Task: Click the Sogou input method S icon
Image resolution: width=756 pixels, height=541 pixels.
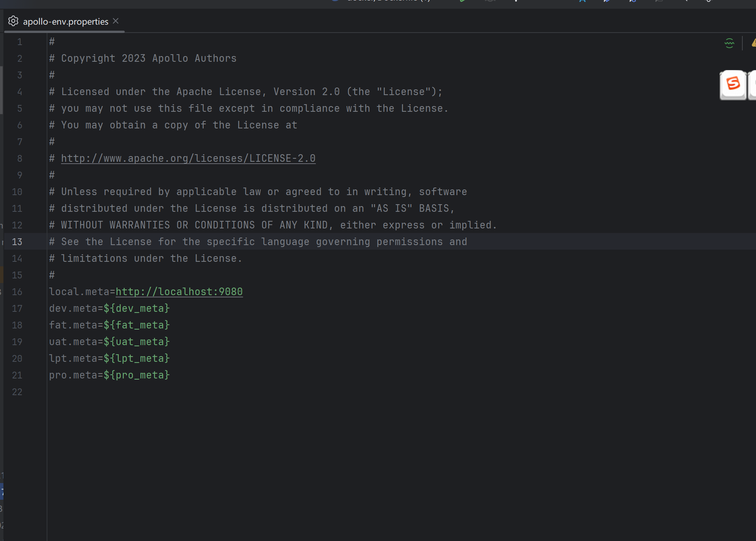Action: (733, 84)
